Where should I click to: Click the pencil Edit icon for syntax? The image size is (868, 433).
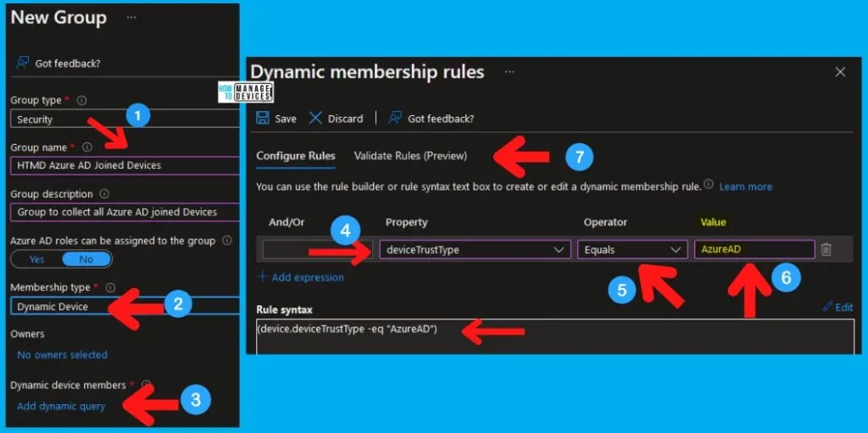coord(827,307)
